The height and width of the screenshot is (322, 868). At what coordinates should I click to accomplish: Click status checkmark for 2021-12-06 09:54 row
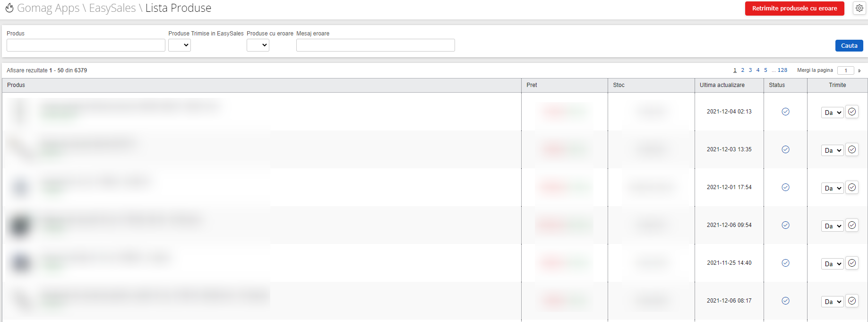click(785, 225)
